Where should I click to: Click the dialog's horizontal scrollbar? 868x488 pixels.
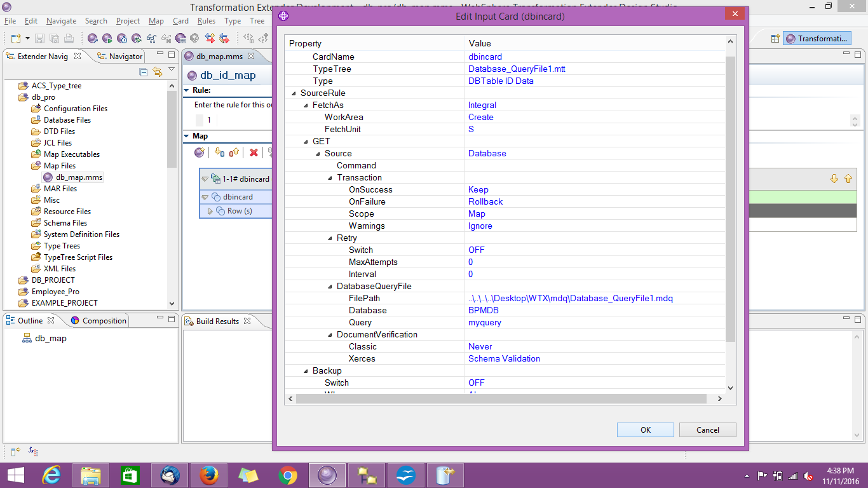click(502, 398)
